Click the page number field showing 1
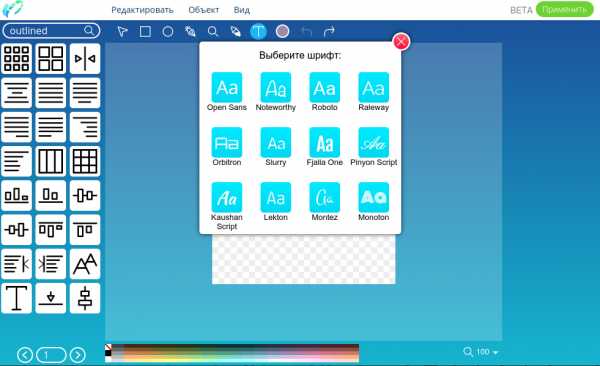The height and width of the screenshot is (366, 600). [51, 355]
